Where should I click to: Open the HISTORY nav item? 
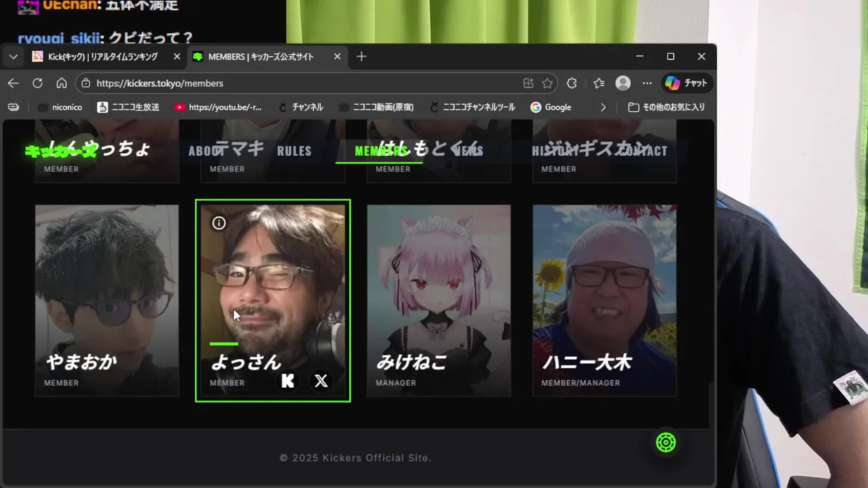(555, 151)
